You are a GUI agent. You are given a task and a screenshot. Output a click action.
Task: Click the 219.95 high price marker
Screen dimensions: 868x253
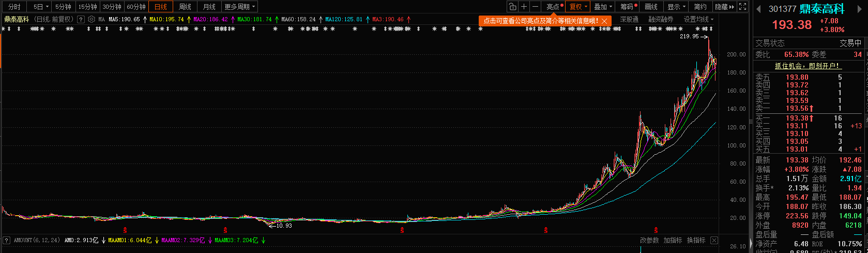point(689,36)
